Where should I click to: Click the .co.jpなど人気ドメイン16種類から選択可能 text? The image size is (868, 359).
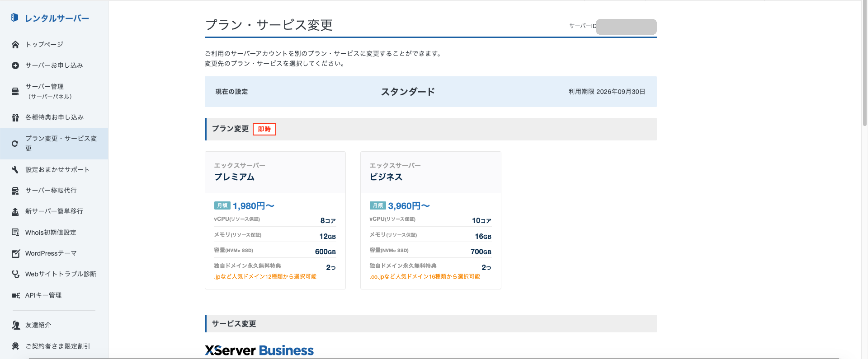pos(425,276)
